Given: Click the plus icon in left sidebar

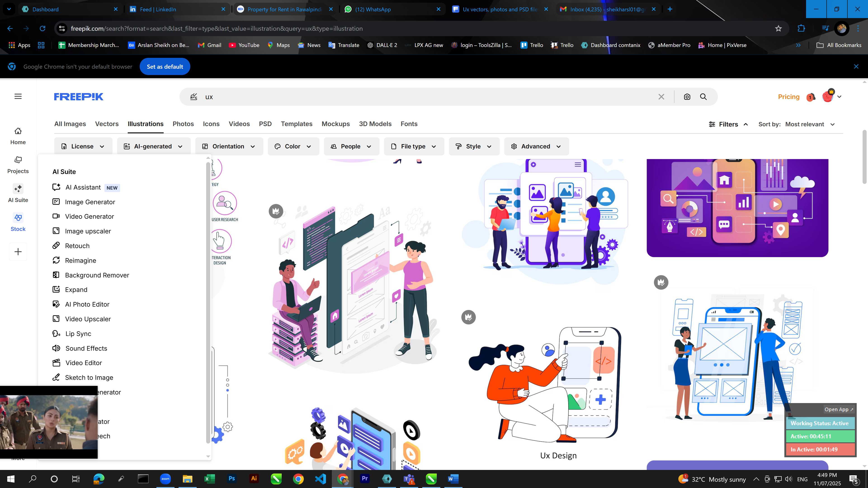Looking at the screenshot, I should [x=18, y=252].
